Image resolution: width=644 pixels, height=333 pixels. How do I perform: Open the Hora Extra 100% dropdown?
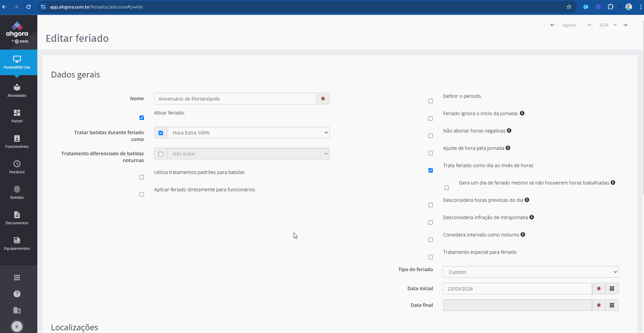pyautogui.click(x=249, y=133)
